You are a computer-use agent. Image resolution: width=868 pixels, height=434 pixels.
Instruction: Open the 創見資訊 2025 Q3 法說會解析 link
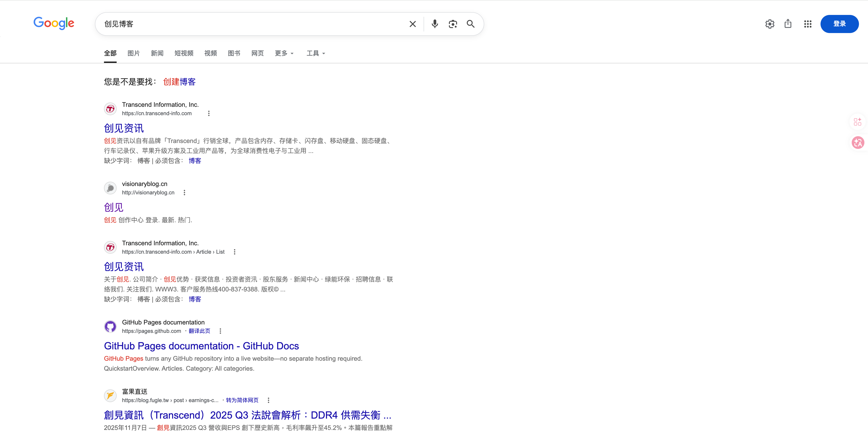click(x=248, y=415)
